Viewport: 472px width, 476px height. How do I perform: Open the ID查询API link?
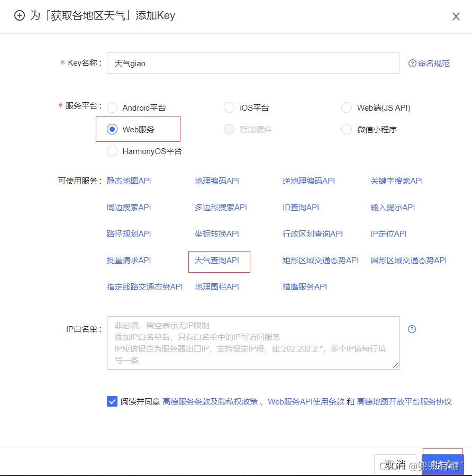click(x=301, y=208)
